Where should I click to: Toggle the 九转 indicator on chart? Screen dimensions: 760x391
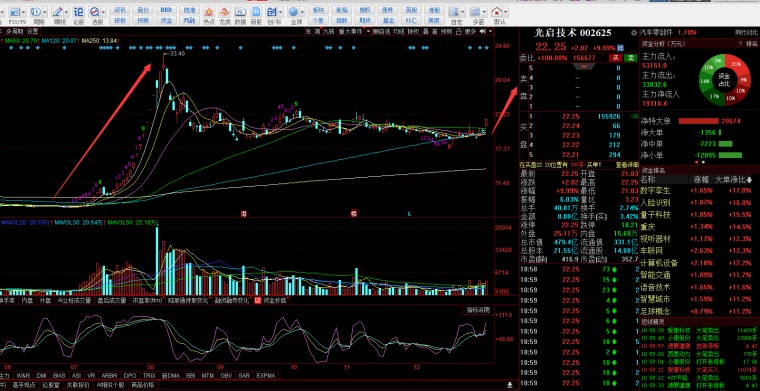[329, 31]
